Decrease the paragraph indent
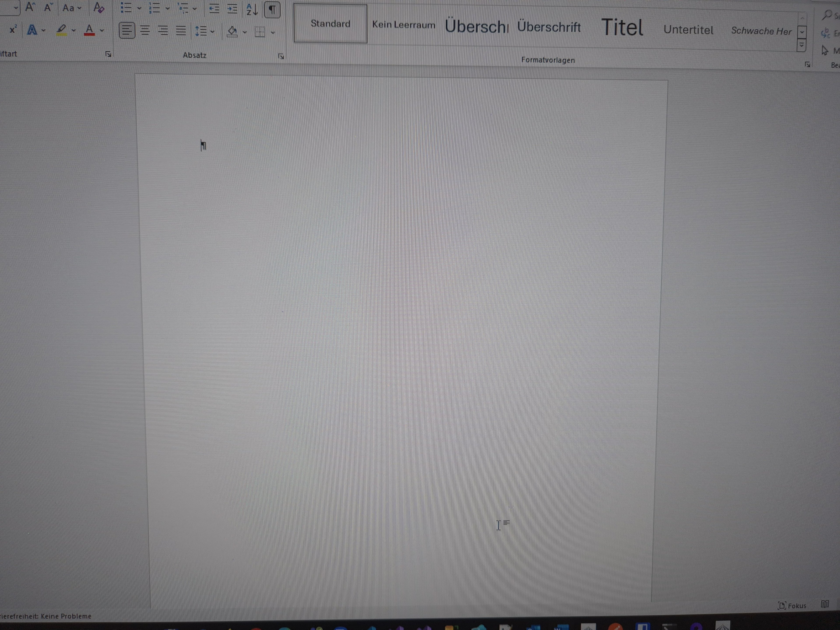The image size is (840, 630). point(214,9)
